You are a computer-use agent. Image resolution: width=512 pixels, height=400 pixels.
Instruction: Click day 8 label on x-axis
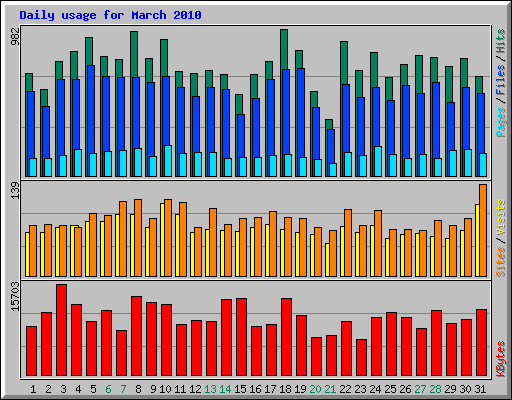138,389
